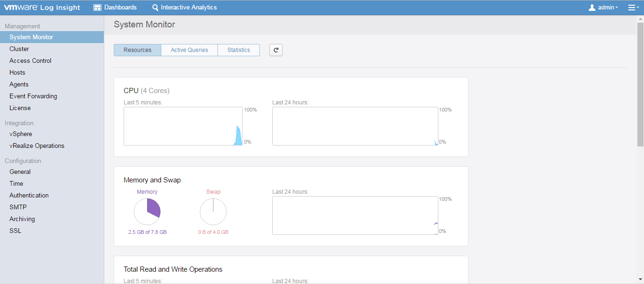Open Interactive Analytics search

[x=184, y=7]
